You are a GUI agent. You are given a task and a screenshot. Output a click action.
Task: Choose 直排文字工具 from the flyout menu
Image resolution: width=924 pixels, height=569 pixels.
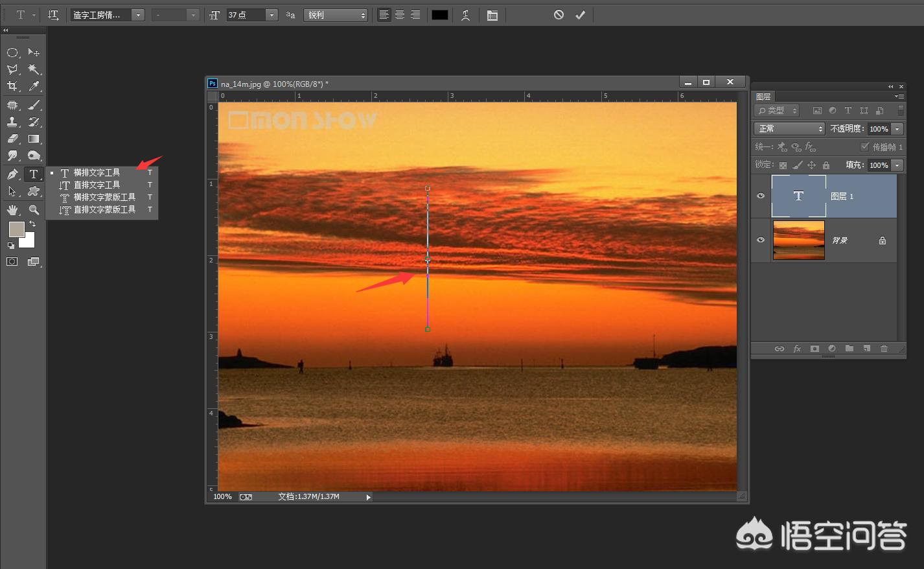point(97,185)
